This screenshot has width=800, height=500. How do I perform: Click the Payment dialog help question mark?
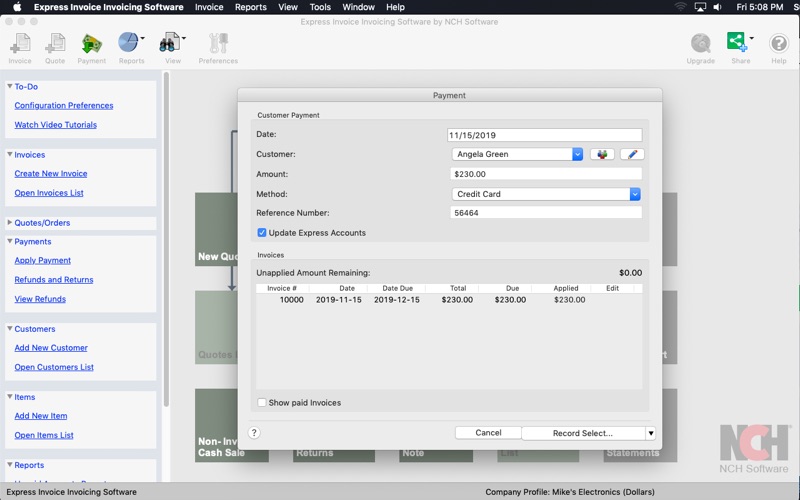click(254, 433)
